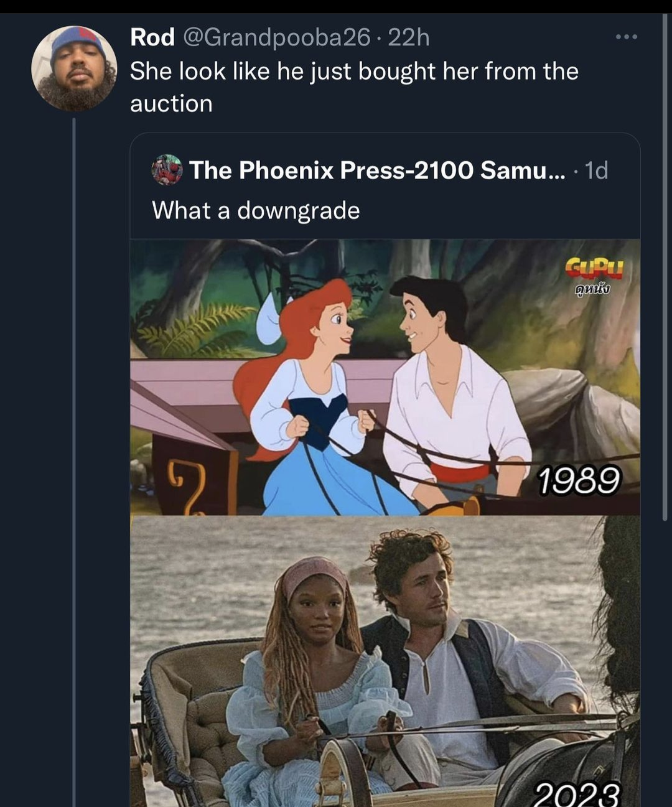Click the "1989" year label

[579, 481]
